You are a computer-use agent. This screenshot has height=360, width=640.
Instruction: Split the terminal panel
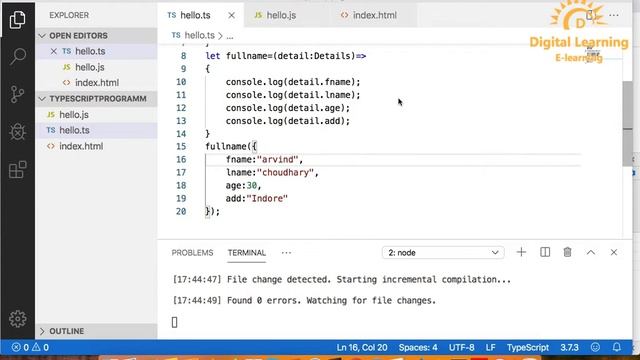tap(545, 252)
